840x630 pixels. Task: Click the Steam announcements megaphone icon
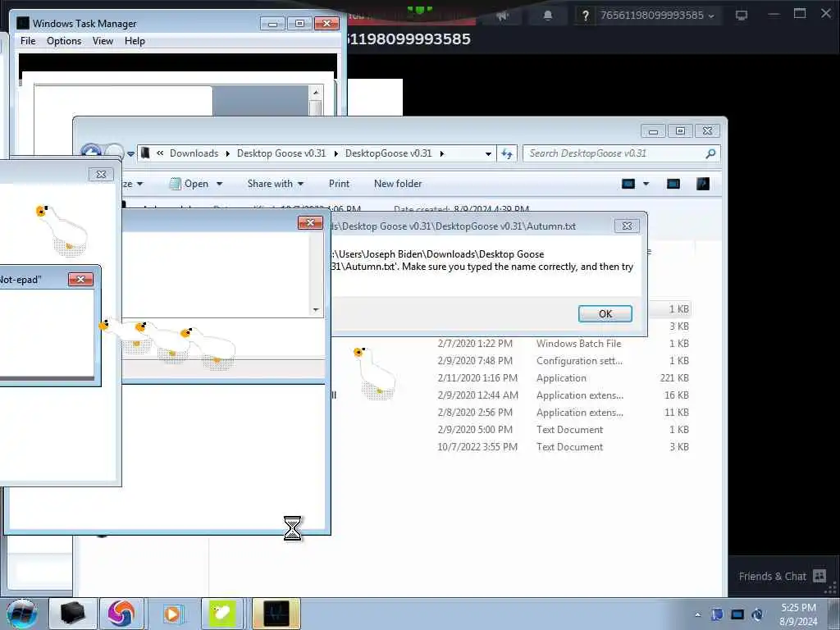(502, 16)
